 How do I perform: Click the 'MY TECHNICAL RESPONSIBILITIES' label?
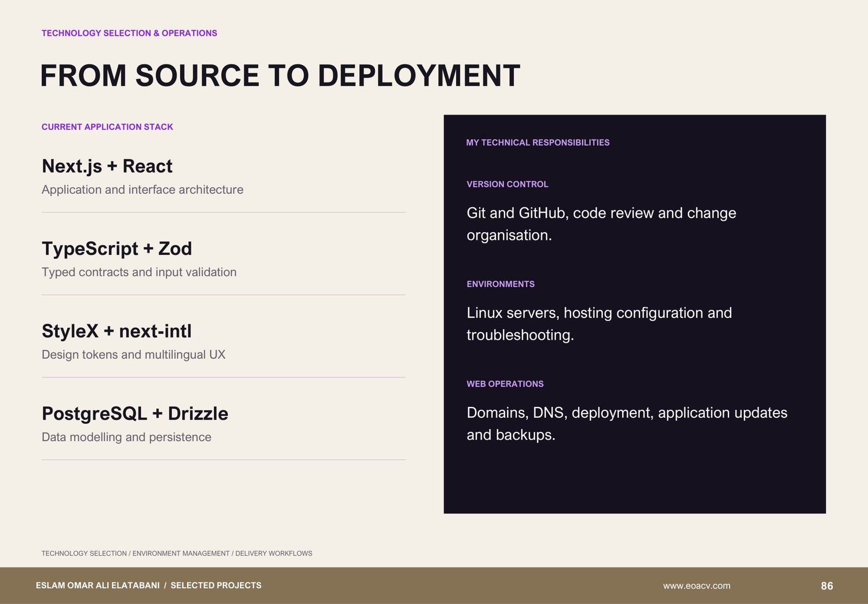click(538, 143)
